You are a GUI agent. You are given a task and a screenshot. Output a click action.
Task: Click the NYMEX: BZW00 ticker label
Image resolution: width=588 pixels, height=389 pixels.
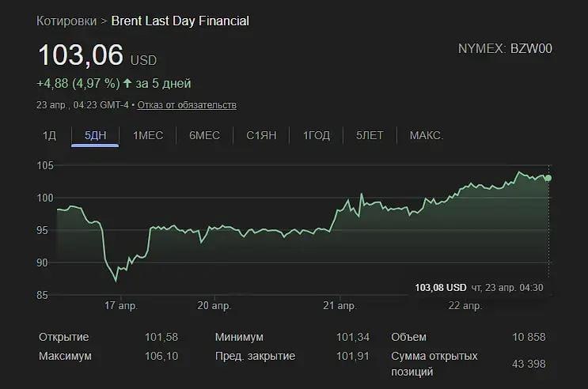[505, 48]
